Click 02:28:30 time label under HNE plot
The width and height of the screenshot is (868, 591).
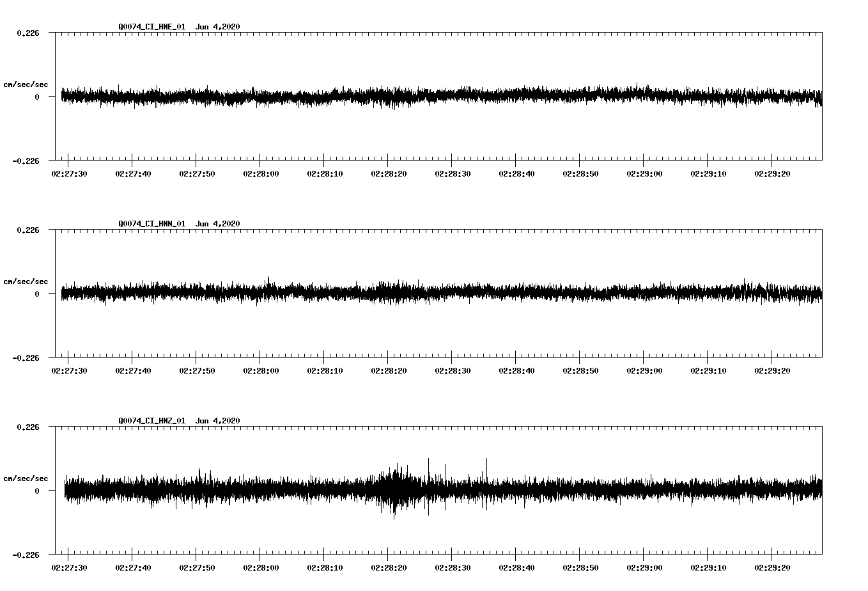pyautogui.click(x=453, y=173)
